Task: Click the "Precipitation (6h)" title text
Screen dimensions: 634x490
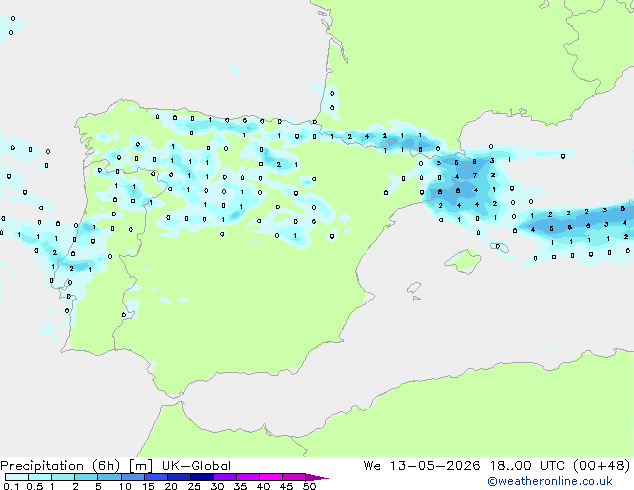Action: click(60, 466)
